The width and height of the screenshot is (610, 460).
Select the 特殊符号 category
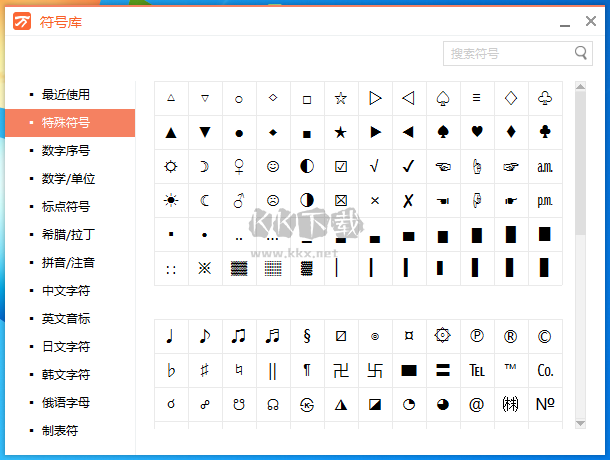[70, 123]
